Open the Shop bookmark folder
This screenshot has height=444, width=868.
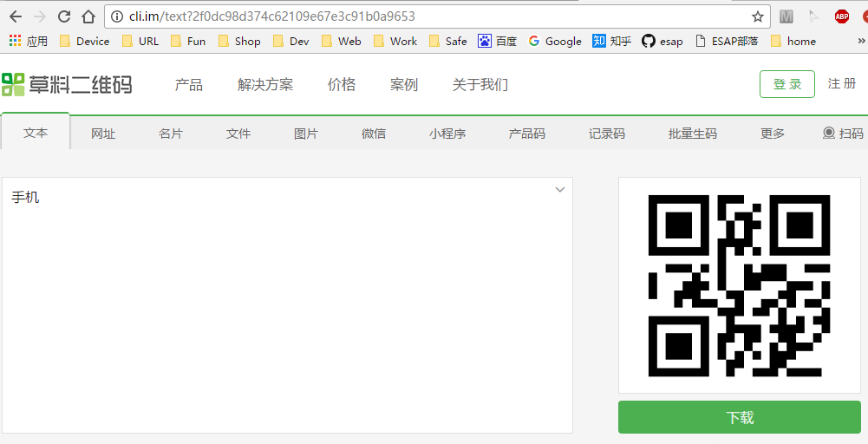click(239, 41)
